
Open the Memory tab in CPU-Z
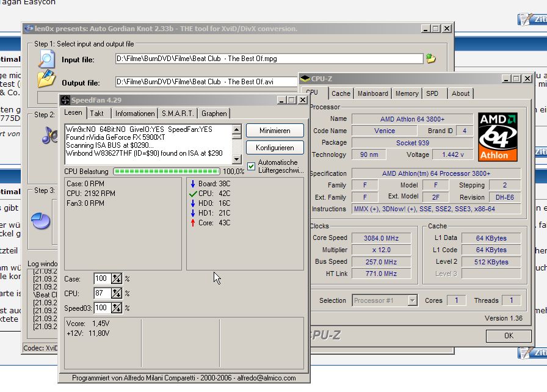pos(407,93)
